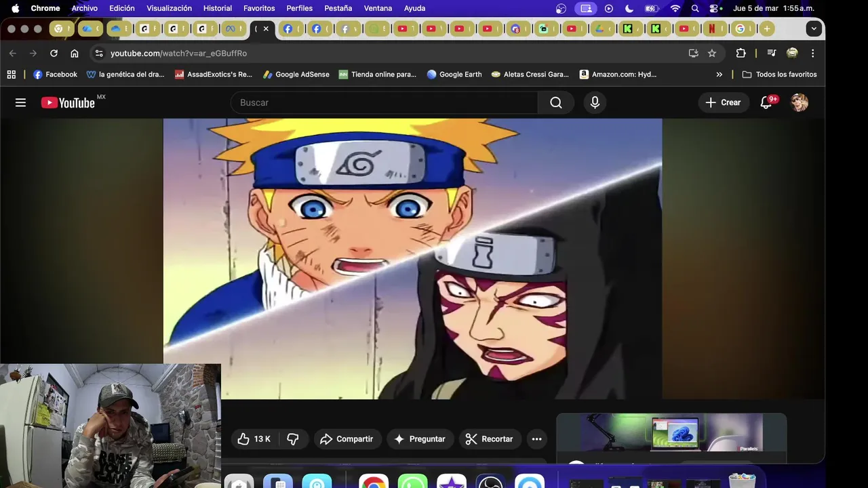
Task: Click the Naruto video player
Action: [x=412, y=259]
